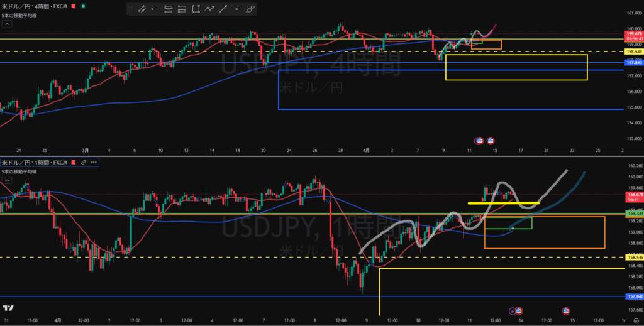
Task: Collapse the 1-hour chart indicator legend
Action: click(7, 180)
